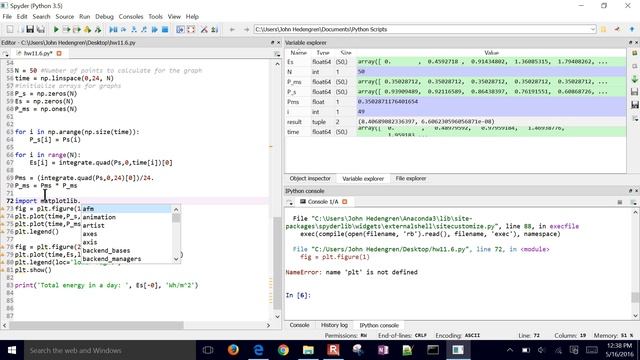Image resolution: width=640 pixels, height=360 pixels.
Task: Open the Source menu
Action: point(64,17)
